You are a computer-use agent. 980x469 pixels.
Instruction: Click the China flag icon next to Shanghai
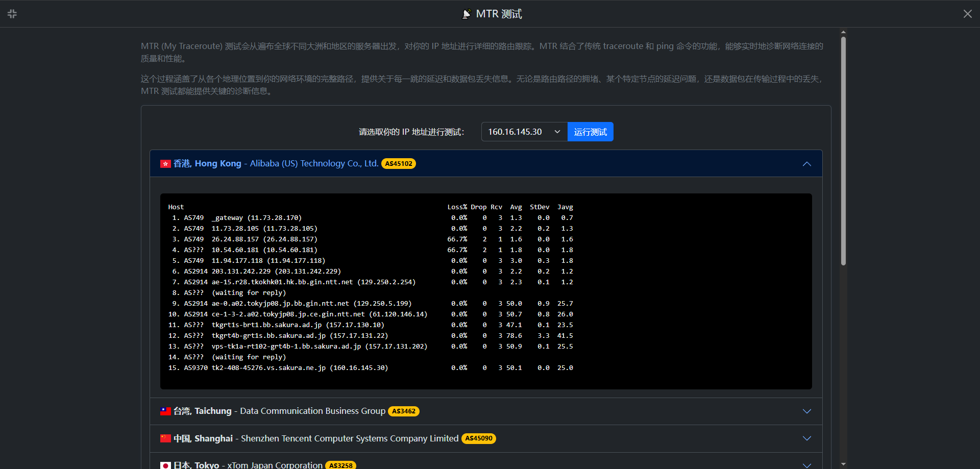pyautogui.click(x=165, y=438)
